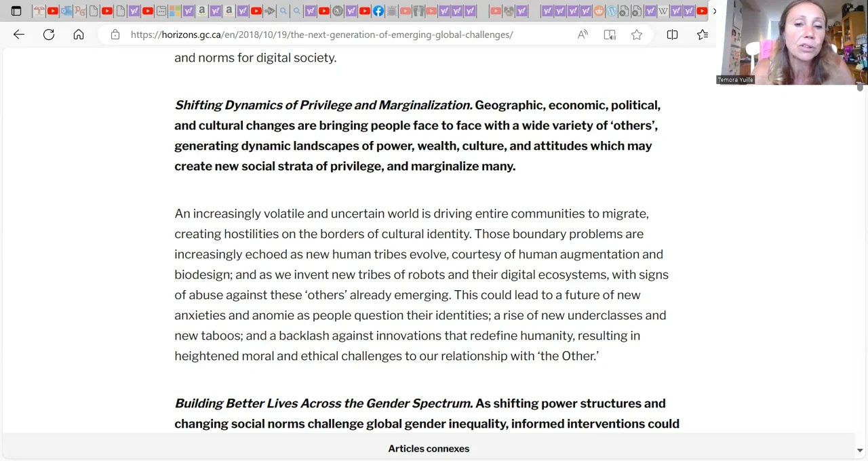Switch to the Outlook tab
This screenshot has height=461, width=868.
[x=66, y=11]
